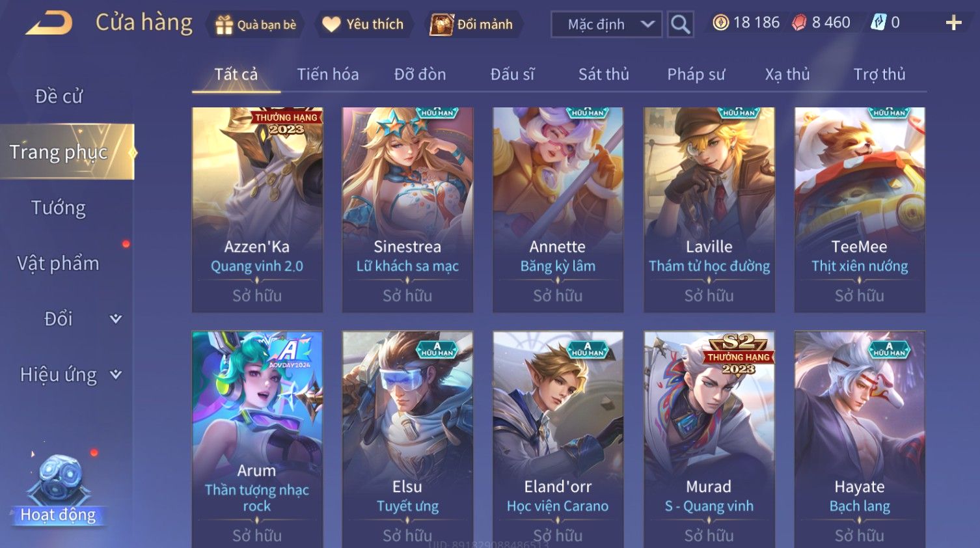Click the back arrow icon
This screenshot has height=548, width=980.
click(x=49, y=23)
